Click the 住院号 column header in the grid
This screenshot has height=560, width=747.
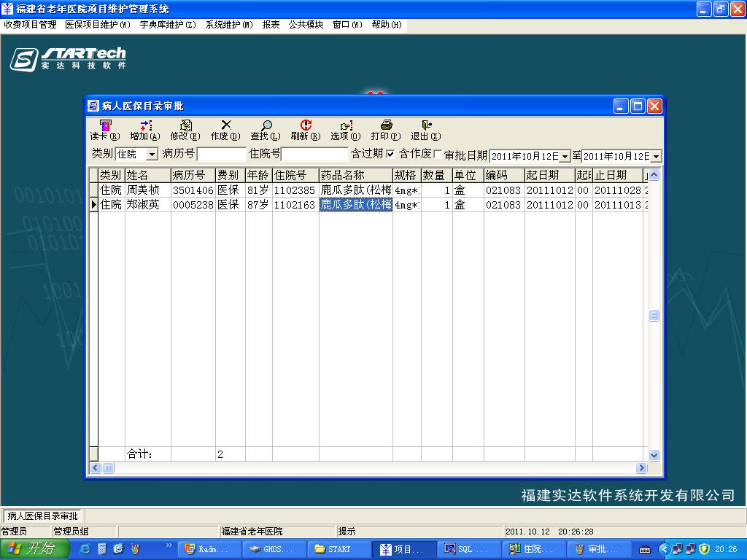pos(295,175)
